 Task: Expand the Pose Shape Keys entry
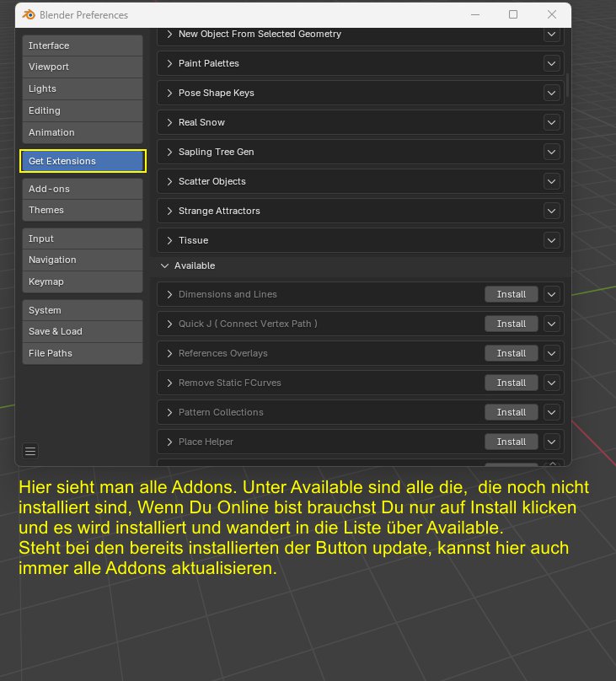click(x=169, y=93)
